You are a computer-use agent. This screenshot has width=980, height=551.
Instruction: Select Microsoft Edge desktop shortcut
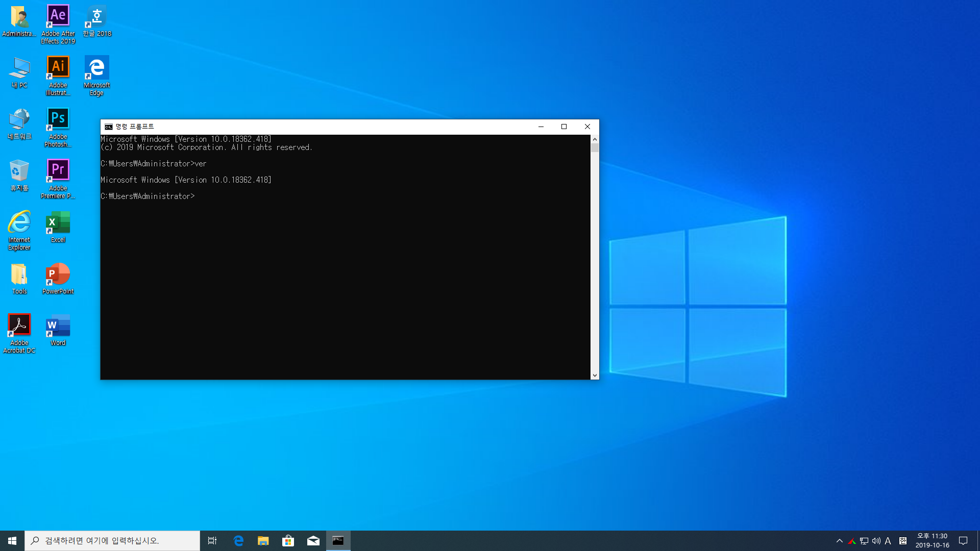[x=97, y=76]
